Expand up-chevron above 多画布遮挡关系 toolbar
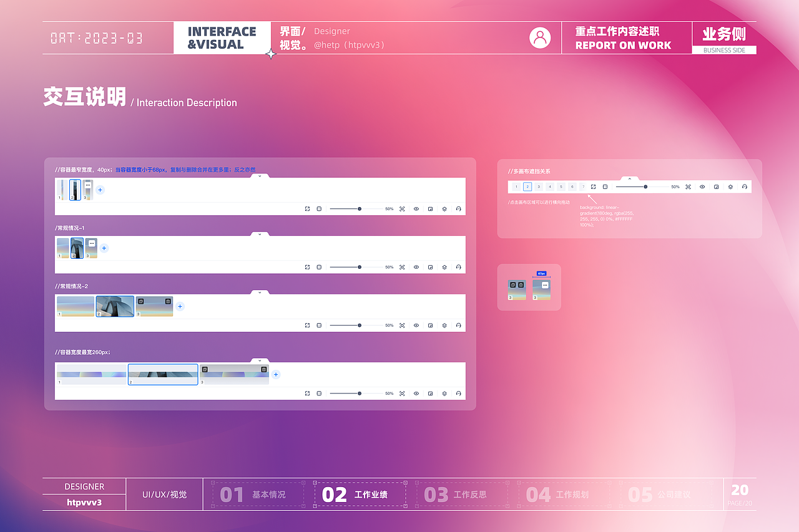 [x=629, y=179]
